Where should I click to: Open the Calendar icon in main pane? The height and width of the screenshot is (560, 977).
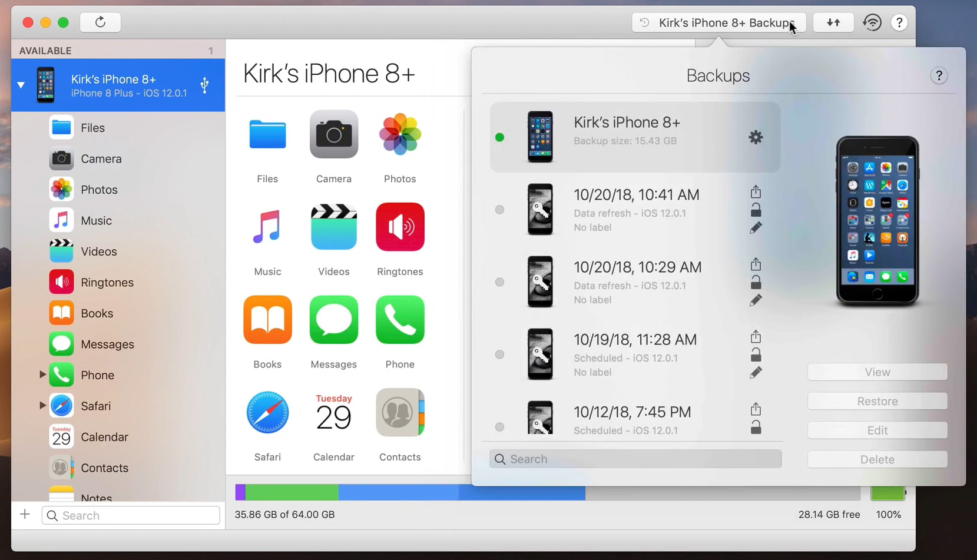[x=334, y=413]
